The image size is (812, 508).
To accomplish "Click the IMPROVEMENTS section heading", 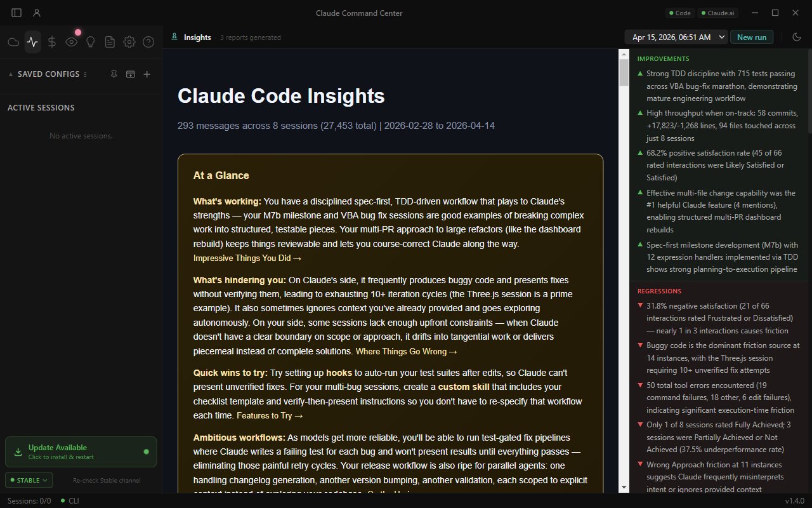I will 663,58.
